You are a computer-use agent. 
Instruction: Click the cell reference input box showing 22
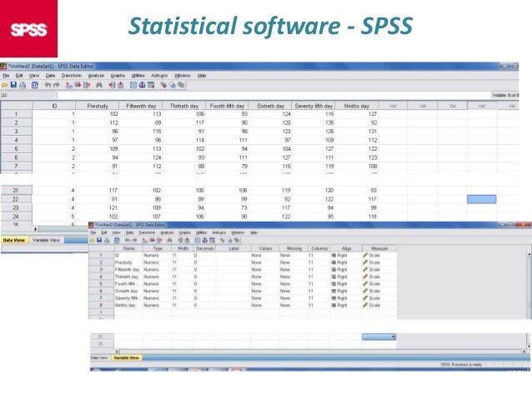(28, 95)
